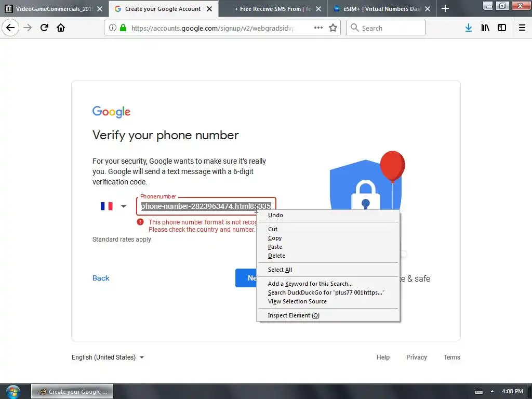
Task: Close the VideoGameCommercials tab
Action: tap(100, 9)
